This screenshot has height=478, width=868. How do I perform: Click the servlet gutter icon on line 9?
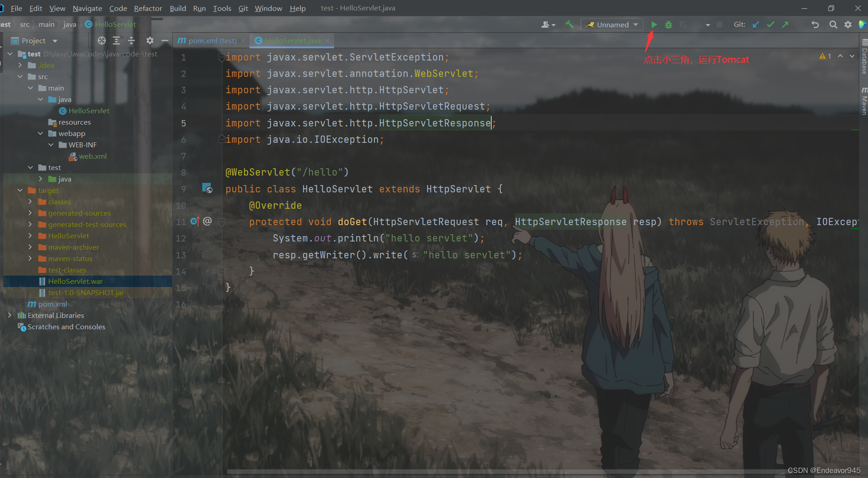pos(207,188)
